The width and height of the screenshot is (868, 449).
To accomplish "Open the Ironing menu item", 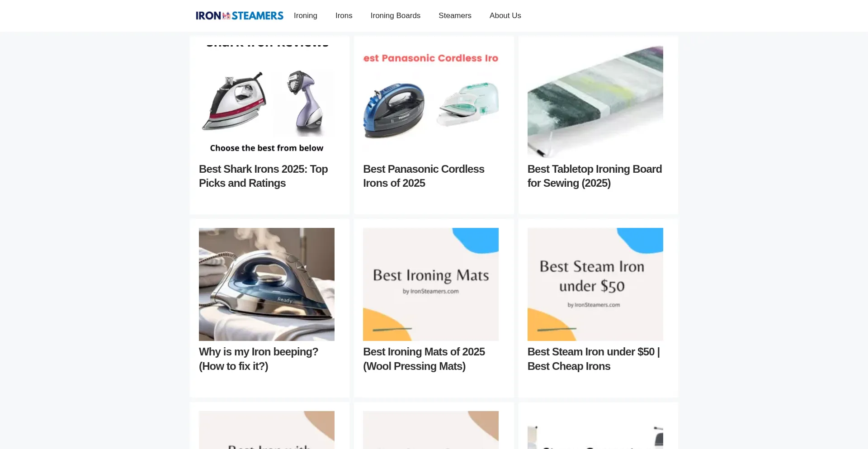I will (x=306, y=16).
